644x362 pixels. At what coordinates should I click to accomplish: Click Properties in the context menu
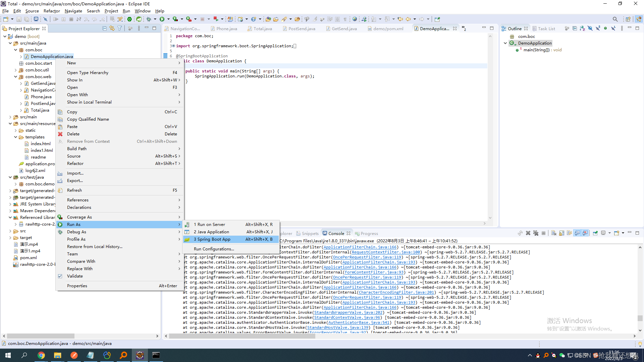click(x=120, y=286)
